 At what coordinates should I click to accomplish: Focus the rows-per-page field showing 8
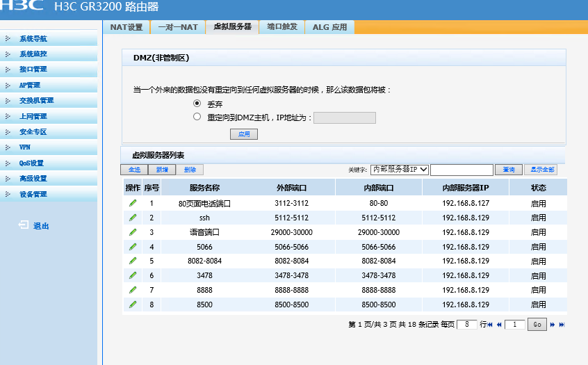coord(467,325)
